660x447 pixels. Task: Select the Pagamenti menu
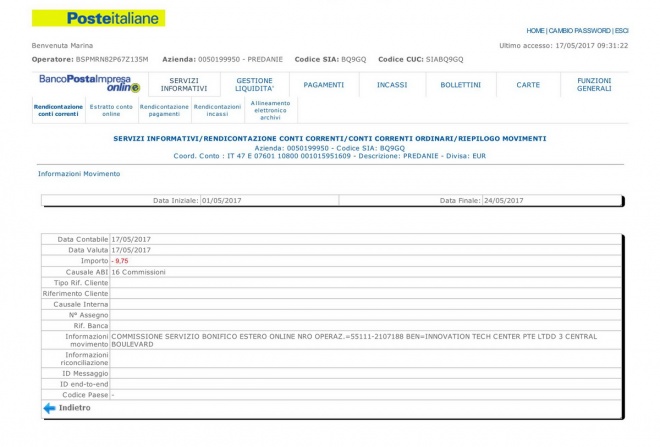point(323,85)
